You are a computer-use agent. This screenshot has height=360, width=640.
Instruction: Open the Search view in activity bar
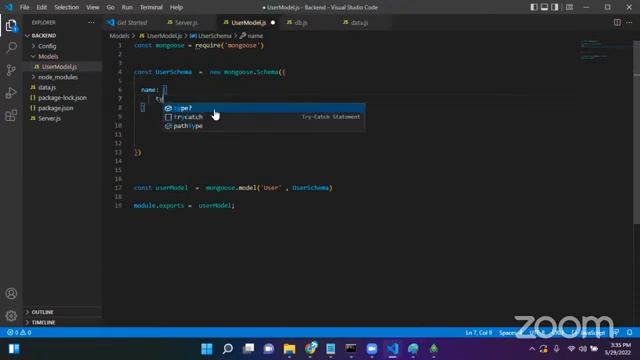click(11, 47)
